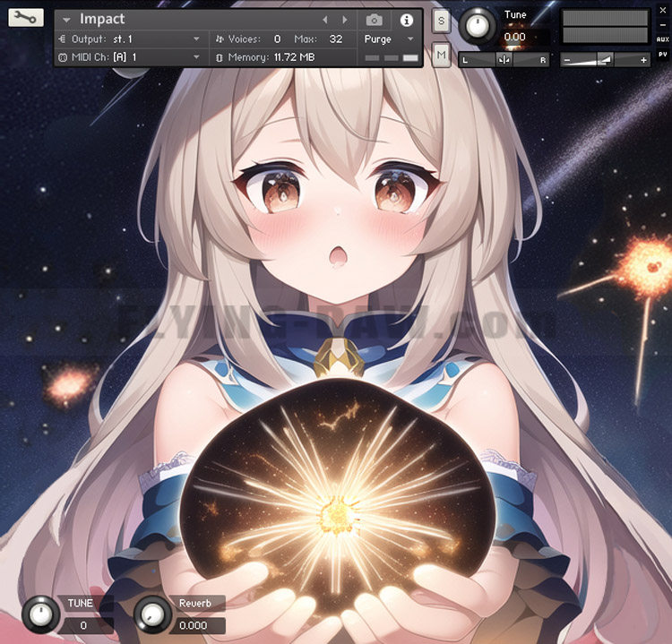
Task: Open the Purge menu dropdown
Action: pos(410,39)
